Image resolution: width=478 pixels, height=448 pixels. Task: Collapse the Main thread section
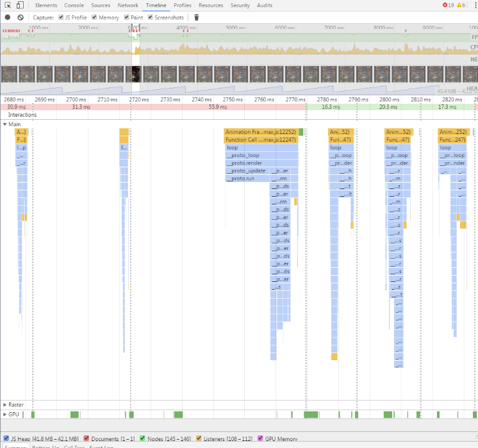coord(4,124)
